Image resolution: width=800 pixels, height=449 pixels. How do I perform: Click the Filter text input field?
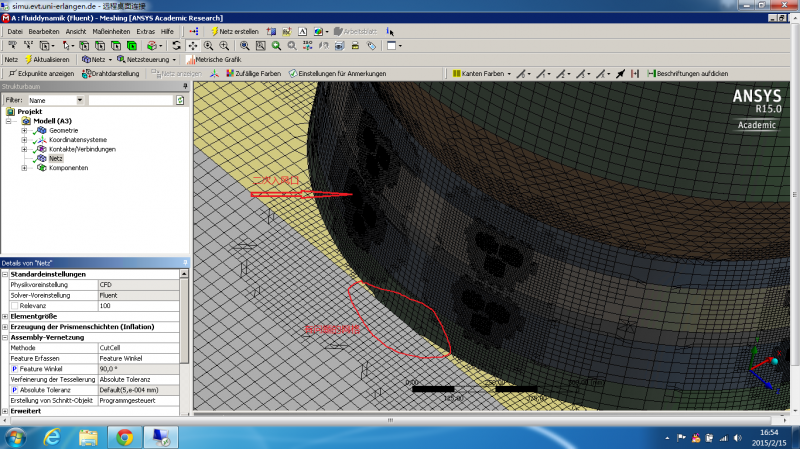click(130, 100)
